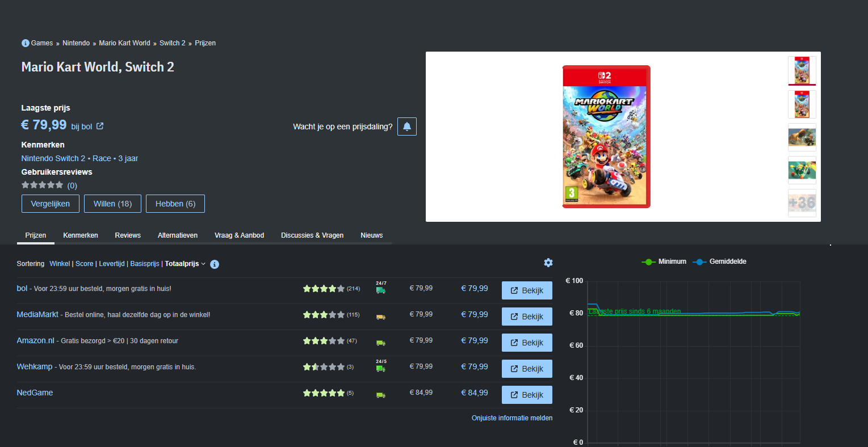Open the Discussies & Vragen tab
Screen dimensions: 868x447
pyautogui.click(x=312, y=235)
